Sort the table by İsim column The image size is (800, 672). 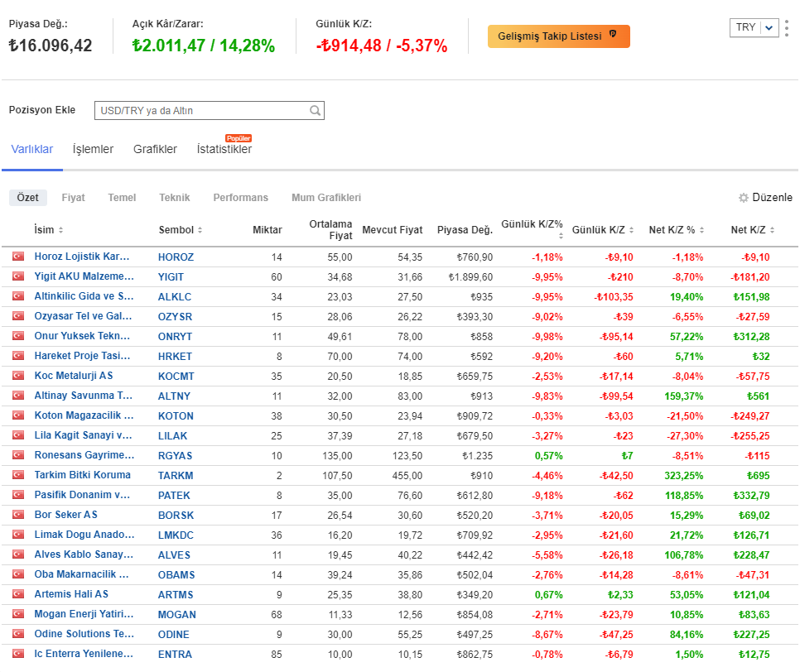49,230
